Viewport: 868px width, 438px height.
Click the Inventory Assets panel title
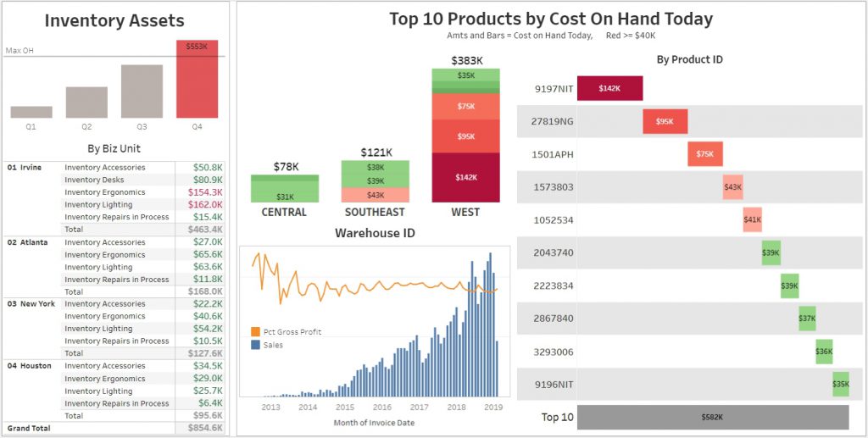coord(114,21)
